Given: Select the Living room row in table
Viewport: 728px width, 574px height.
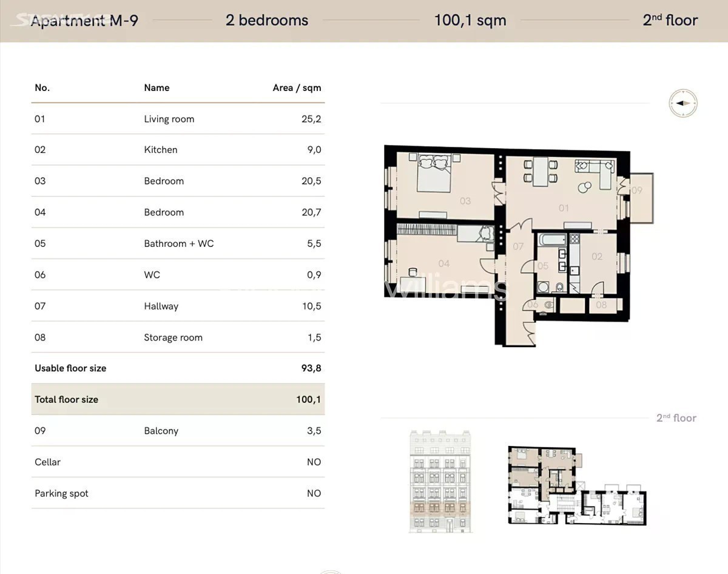Looking at the screenshot, I should click(178, 119).
